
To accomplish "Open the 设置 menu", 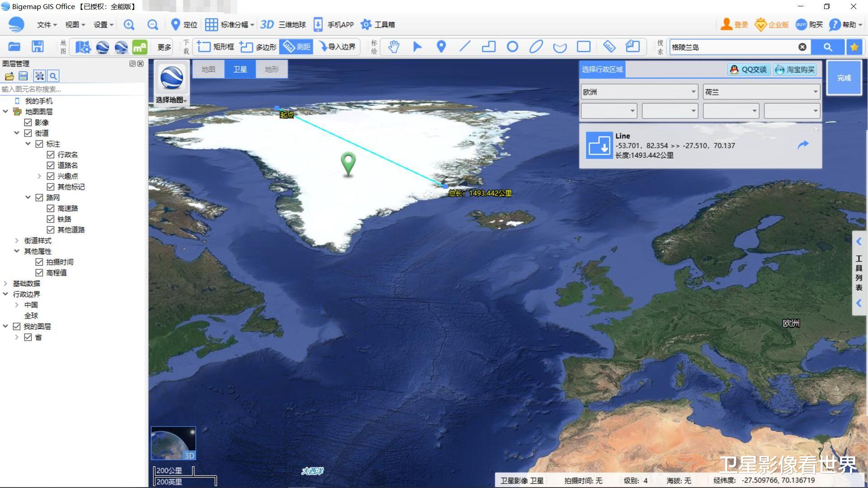I will pos(104,25).
